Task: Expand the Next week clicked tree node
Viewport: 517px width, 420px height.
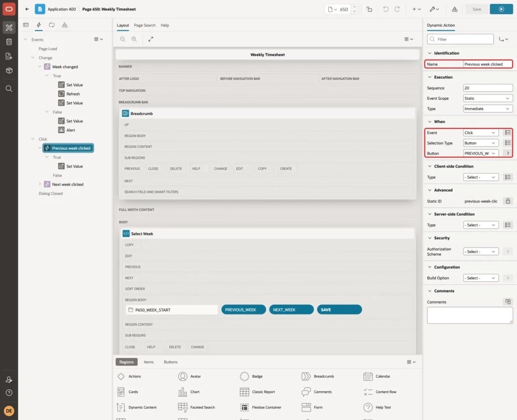Action: 40,184
